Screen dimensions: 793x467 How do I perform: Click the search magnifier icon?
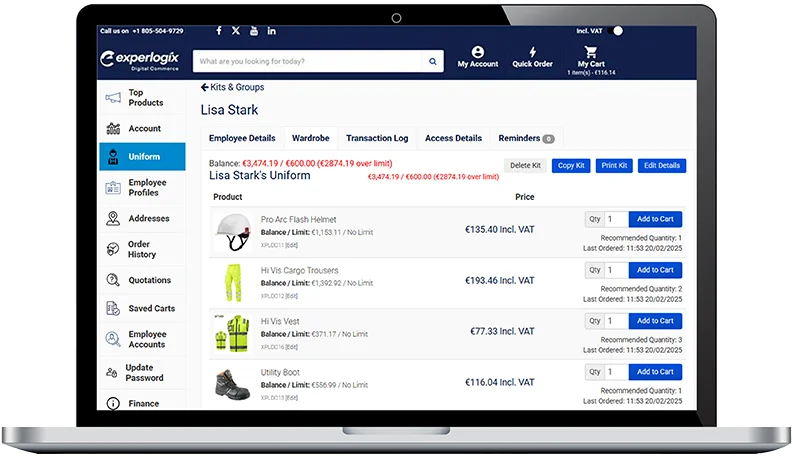pos(433,61)
